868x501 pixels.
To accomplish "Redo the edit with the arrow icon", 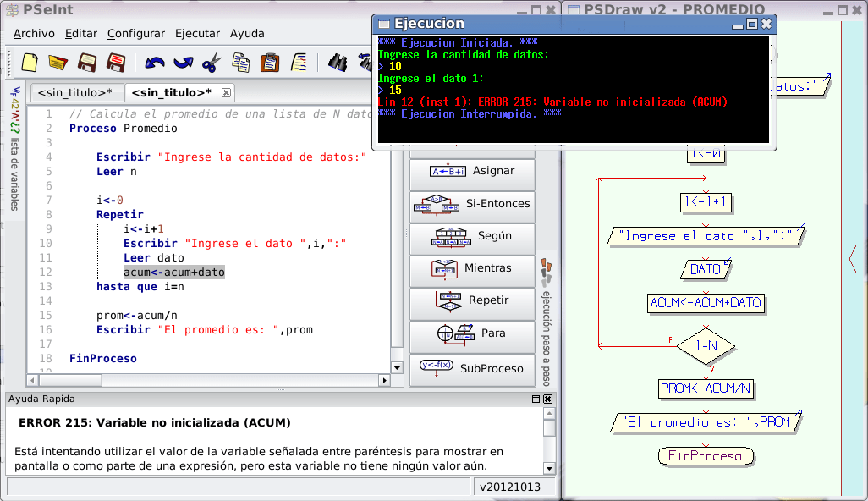I will coord(184,63).
